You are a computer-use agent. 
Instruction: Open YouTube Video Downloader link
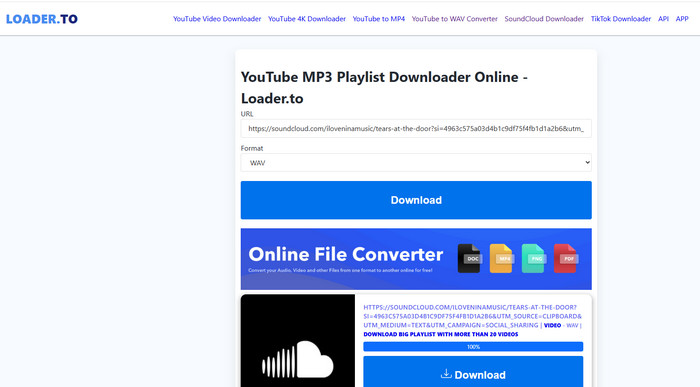coord(217,19)
